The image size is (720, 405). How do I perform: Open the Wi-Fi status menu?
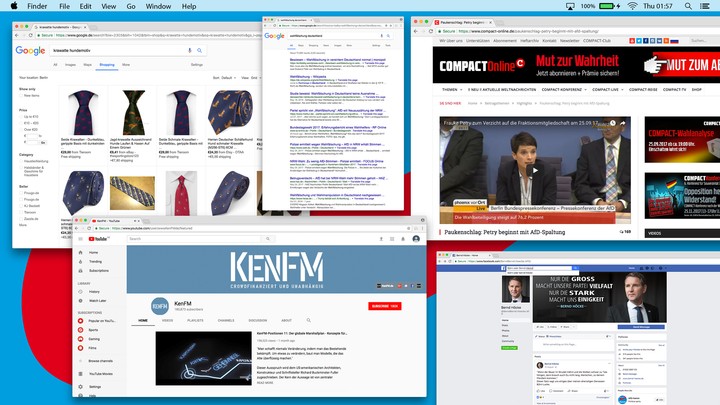click(632, 6)
